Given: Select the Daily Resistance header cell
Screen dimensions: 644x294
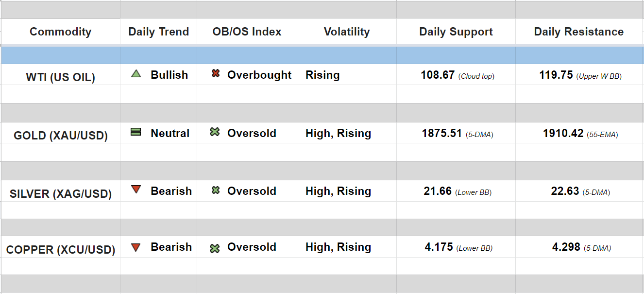Looking at the screenshot, I should point(578,32).
